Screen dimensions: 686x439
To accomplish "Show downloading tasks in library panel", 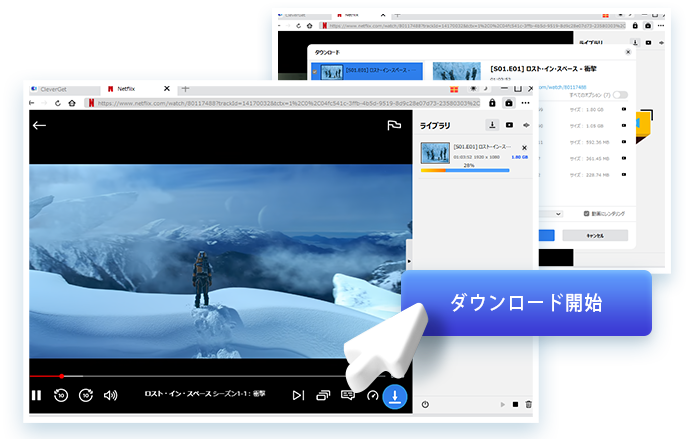I will click(x=492, y=125).
